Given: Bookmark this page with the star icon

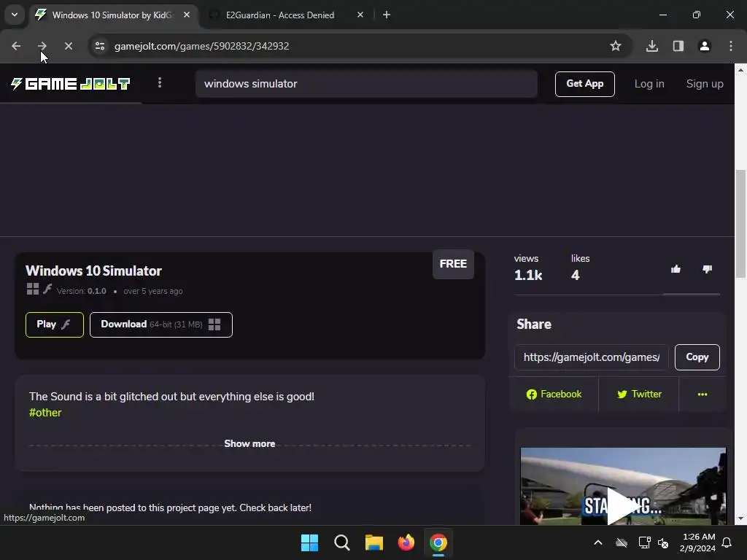Looking at the screenshot, I should pyautogui.click(x=616, y=46).
